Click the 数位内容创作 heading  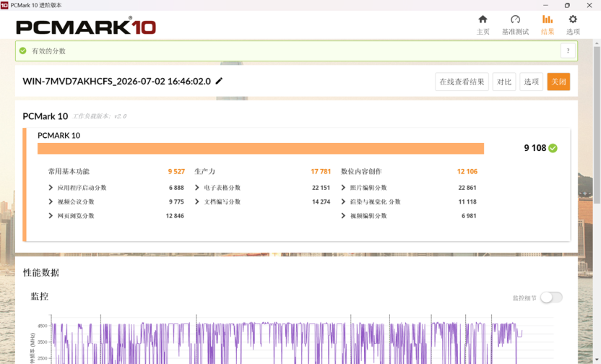(x=361, y=171)
